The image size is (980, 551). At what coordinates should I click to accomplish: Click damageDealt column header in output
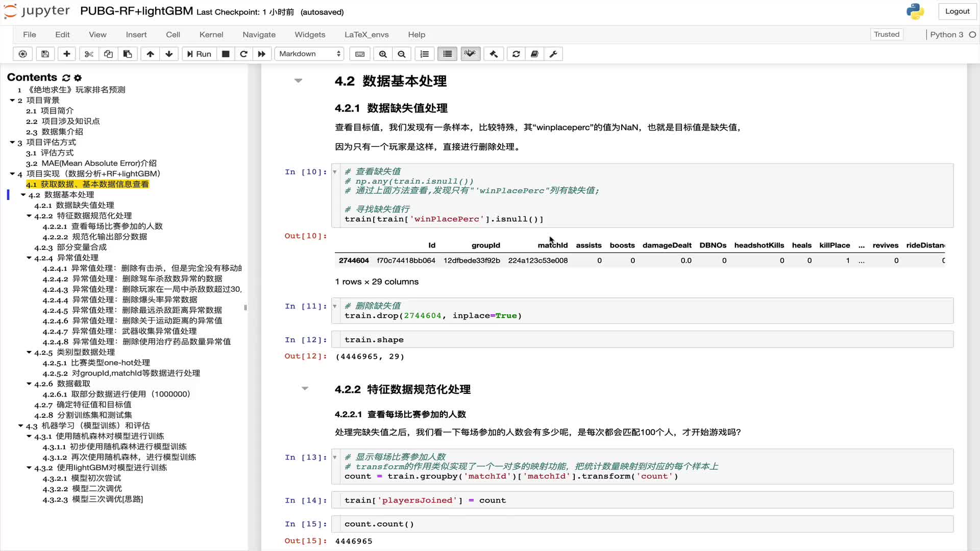coord(667,245)
